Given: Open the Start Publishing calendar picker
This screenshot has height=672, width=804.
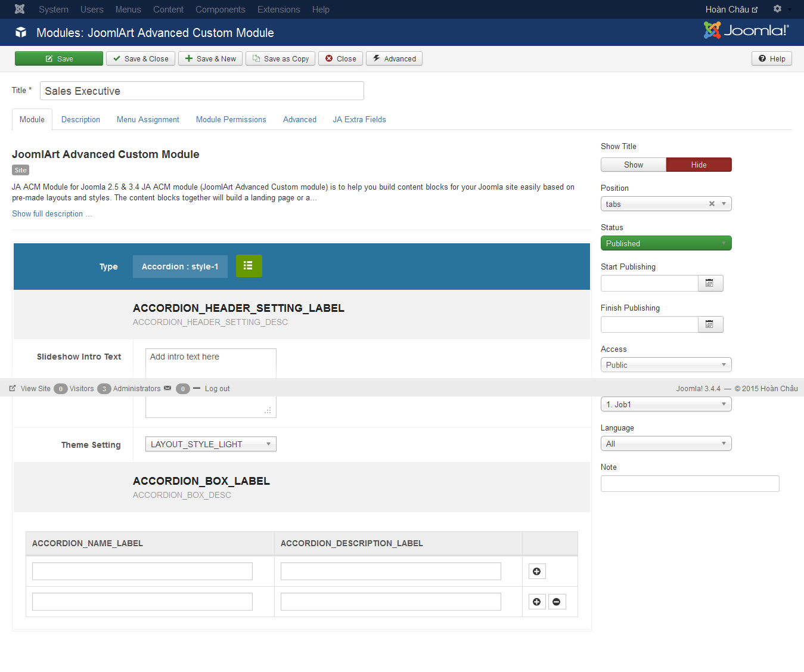Looking at the screenshot, I should 710,283.
